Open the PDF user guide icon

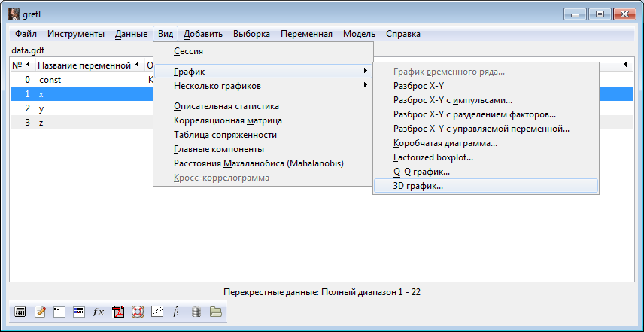[x=117, y=312]
